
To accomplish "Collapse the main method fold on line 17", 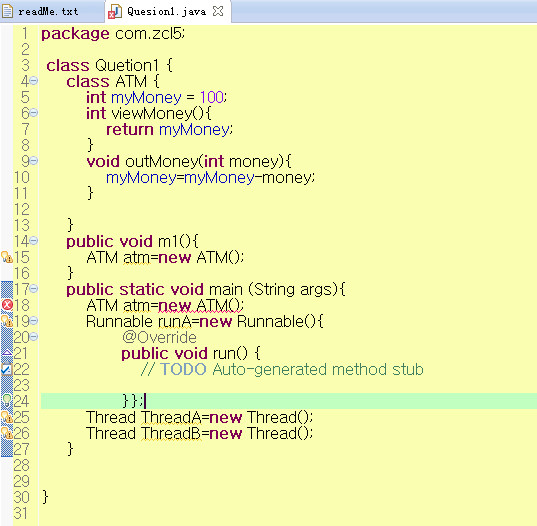I will [34, 289].
